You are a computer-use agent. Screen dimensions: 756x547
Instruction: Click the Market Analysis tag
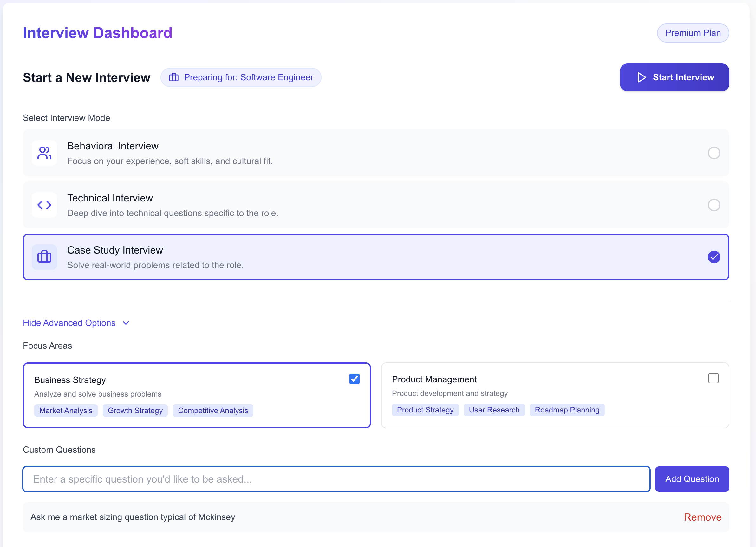click(66, 411)
